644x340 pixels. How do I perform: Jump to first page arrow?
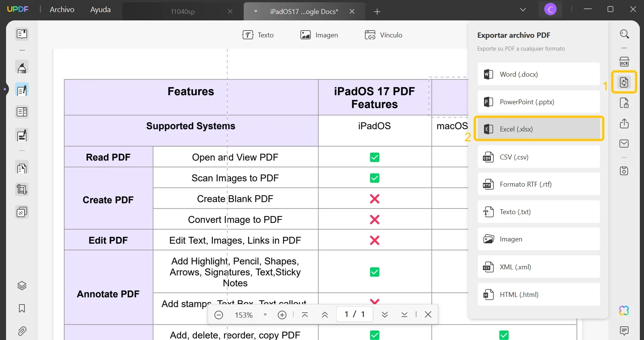(305, 315)
